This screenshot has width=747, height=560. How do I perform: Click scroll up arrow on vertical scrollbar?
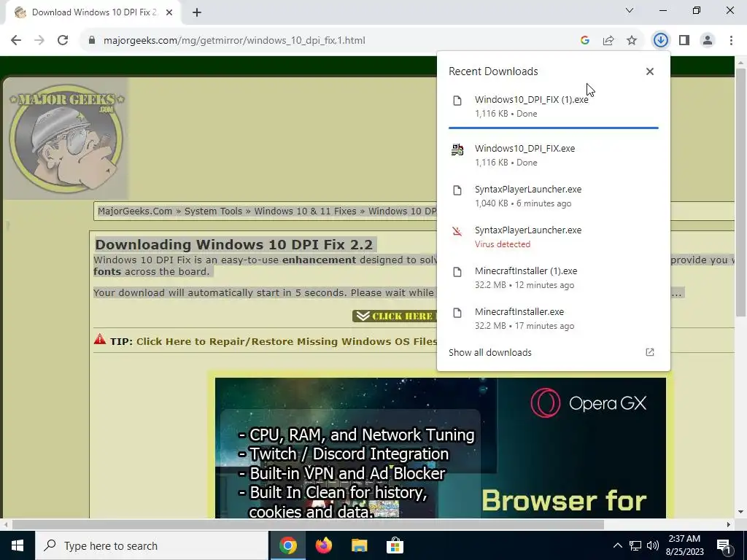coord(740,63)
